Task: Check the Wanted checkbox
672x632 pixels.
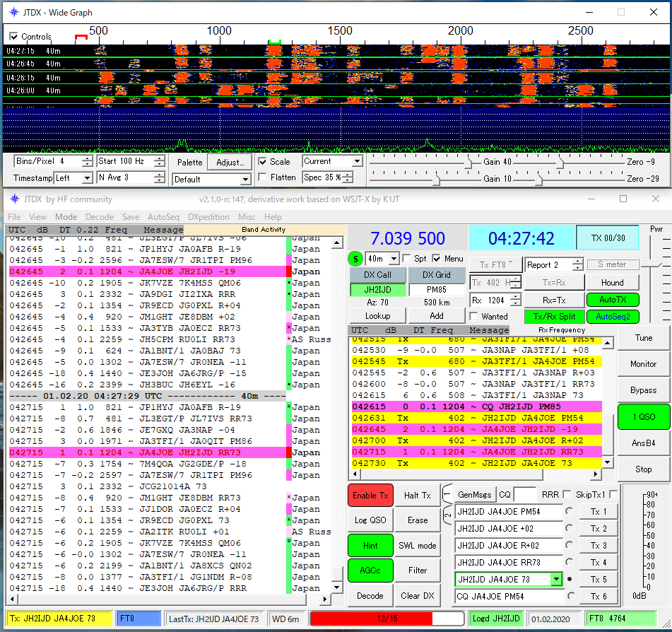Action: 475,317
